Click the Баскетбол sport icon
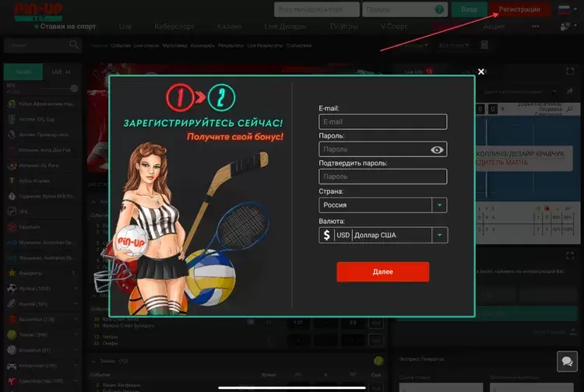The height and width of the screenshot is (392, 584). (x=12, y=319)
